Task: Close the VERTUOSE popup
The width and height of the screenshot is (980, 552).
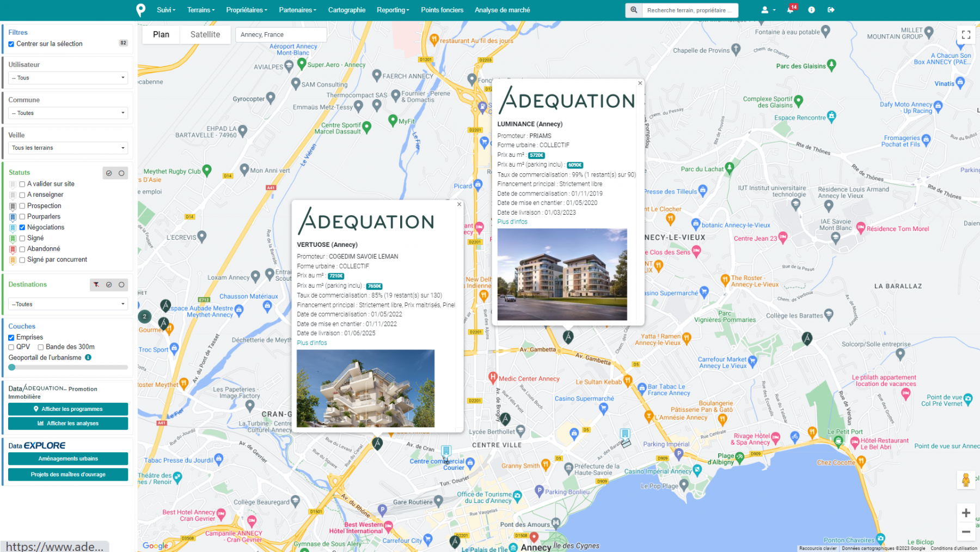Action: [x=460, y=204]
